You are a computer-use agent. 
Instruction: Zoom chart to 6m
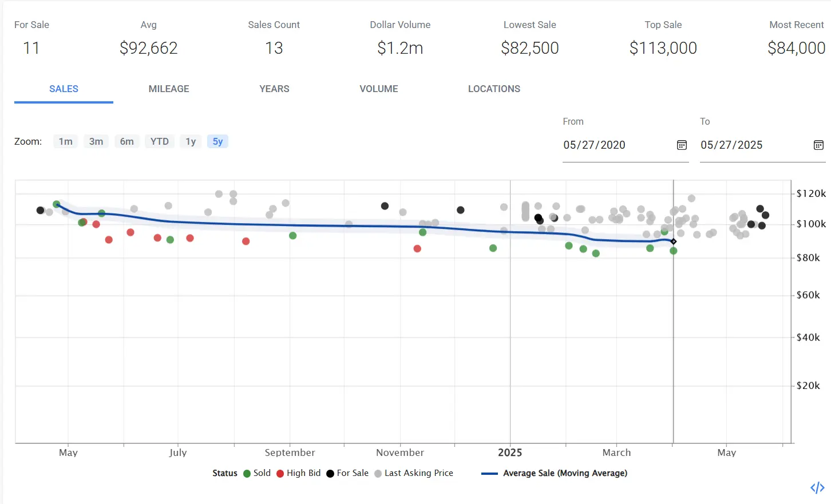(127, 141)
